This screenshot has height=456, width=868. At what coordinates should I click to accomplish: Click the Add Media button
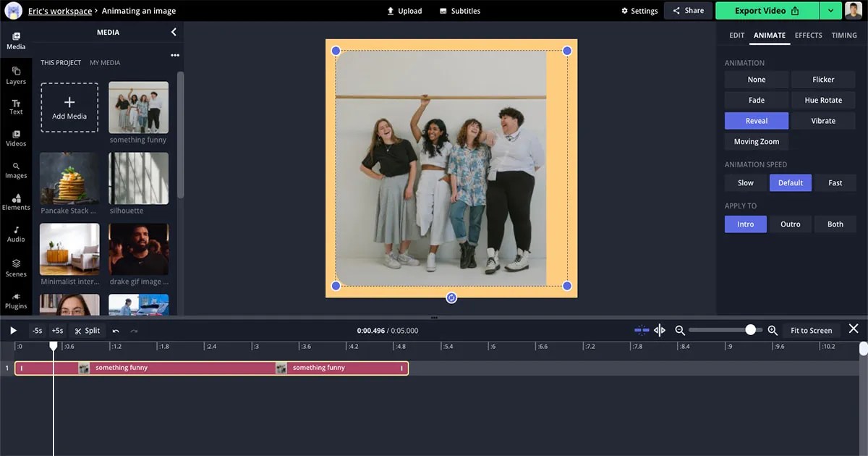coord(69,106)
